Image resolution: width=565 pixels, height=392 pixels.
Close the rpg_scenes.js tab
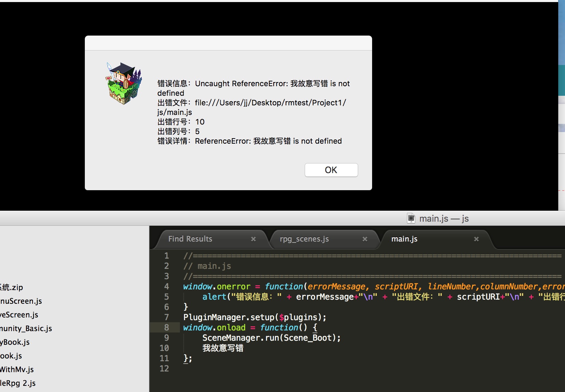point(365,239)
